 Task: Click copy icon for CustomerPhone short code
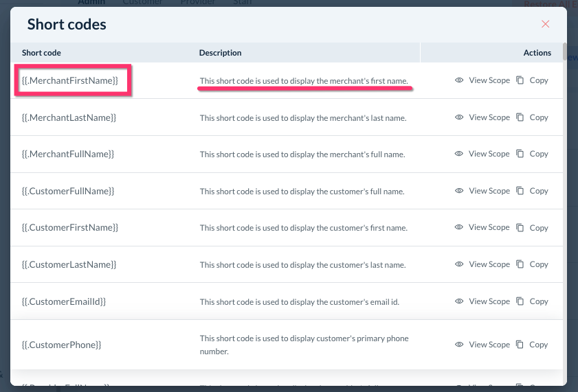tap(520, 345)
